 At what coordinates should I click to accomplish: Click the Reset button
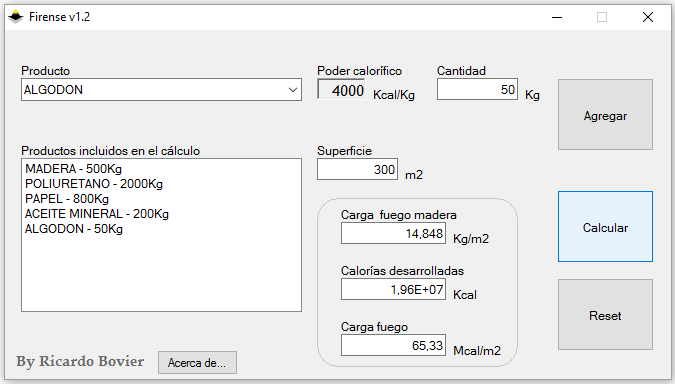[605, 314]
